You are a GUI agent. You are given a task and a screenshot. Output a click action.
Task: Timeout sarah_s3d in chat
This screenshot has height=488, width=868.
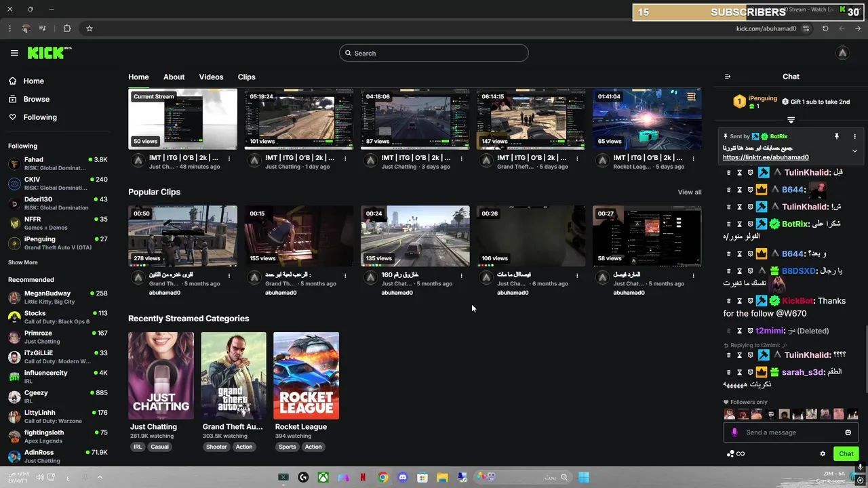tap(740, 372)
